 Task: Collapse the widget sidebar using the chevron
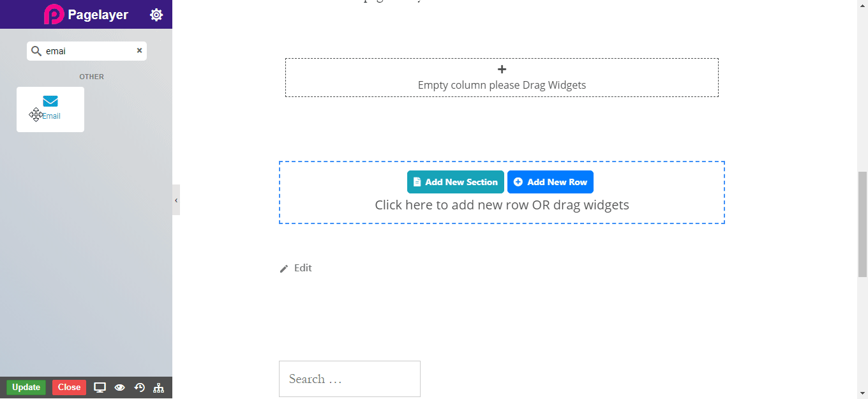tap(176, 200)
